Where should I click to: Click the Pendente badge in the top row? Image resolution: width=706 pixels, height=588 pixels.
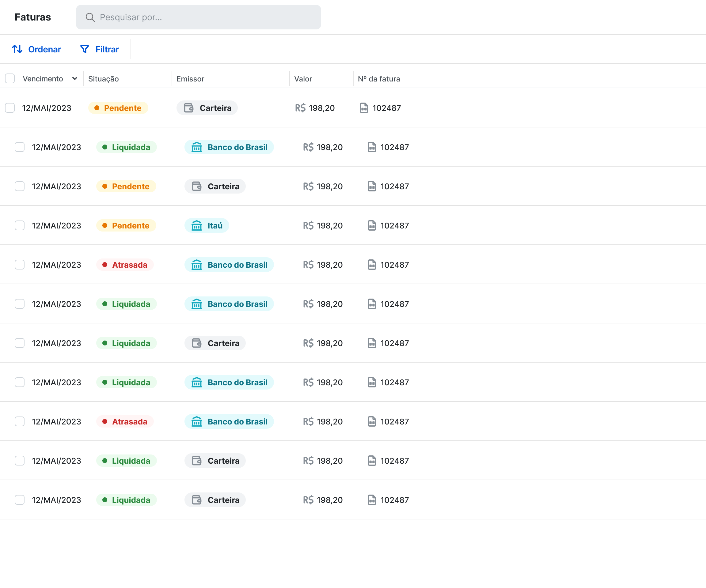[118, 108]
